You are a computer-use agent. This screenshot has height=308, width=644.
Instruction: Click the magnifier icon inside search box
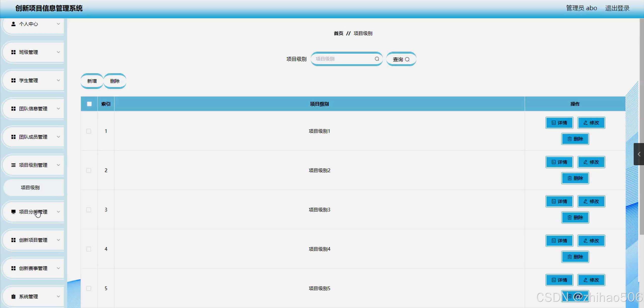377,59
